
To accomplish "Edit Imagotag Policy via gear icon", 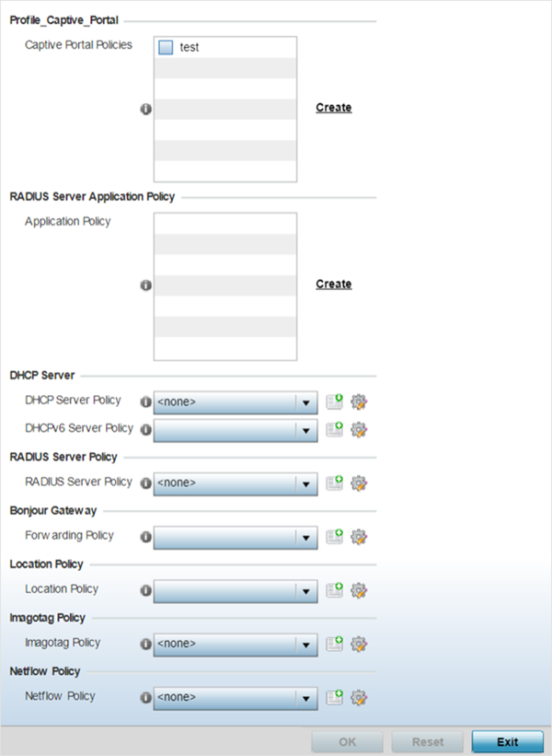I will [359, 645].
